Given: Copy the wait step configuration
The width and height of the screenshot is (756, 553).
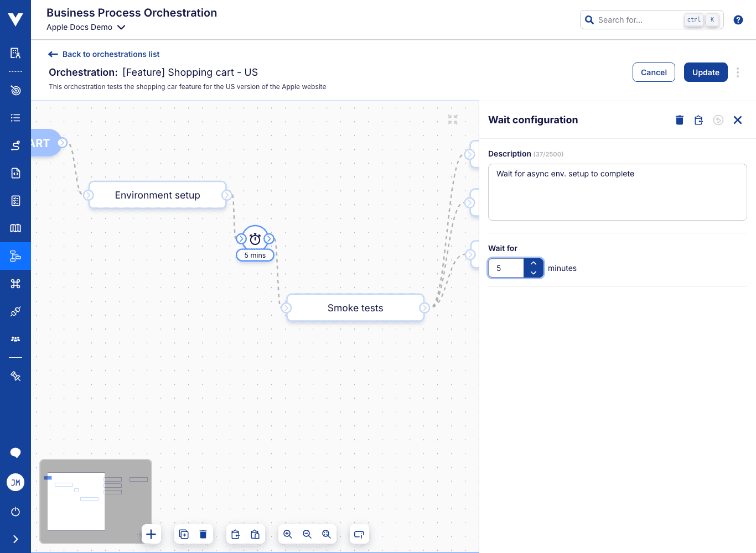Looking at the screenshot, I should coord(698,120).
